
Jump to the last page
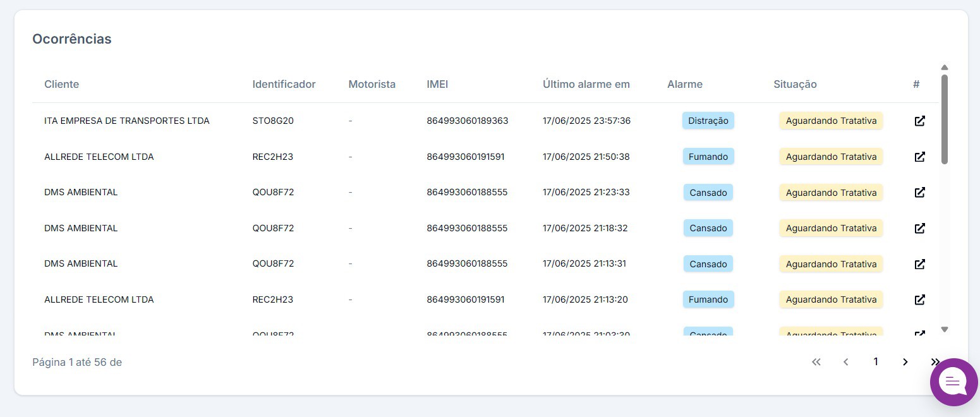[935, 362]
